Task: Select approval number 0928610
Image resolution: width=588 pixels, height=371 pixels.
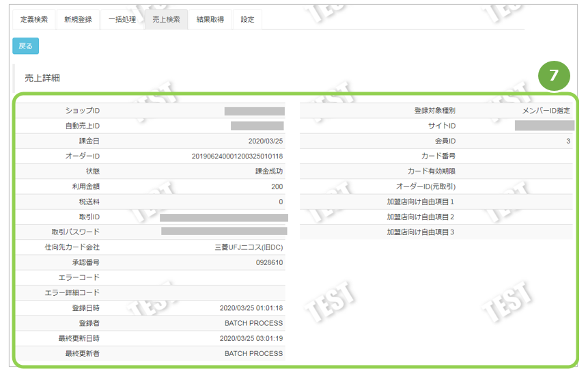Action: [x=269, y=262]
